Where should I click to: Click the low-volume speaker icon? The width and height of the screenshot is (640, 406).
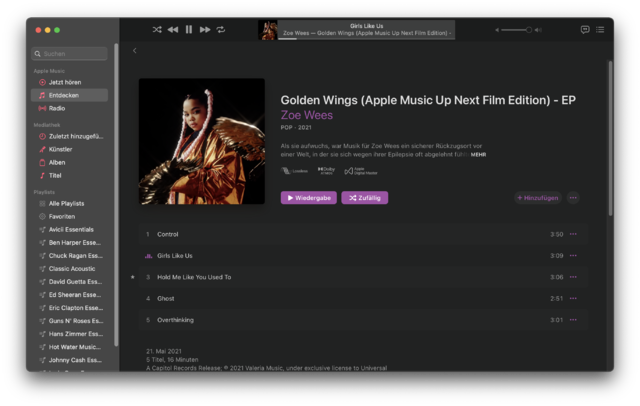point(497,30)
